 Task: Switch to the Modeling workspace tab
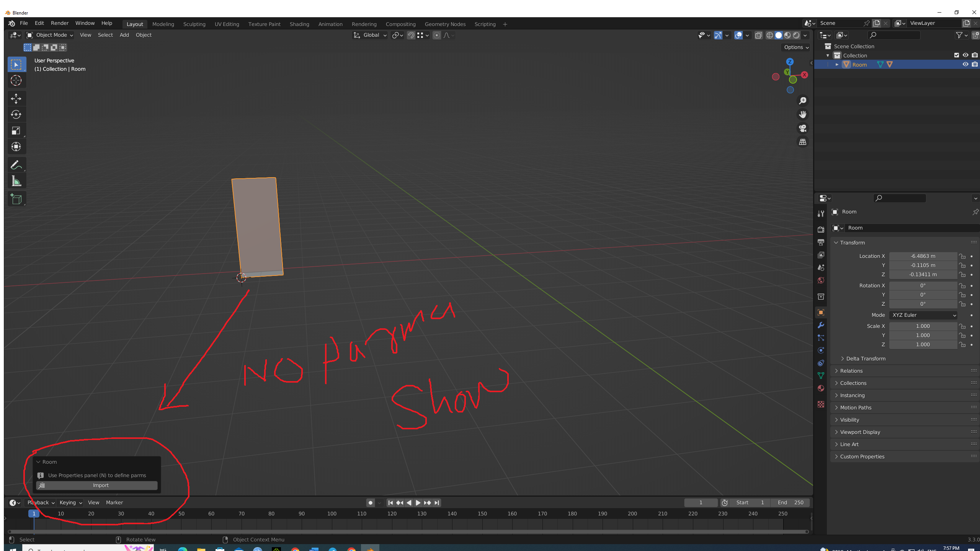tap(163, 24)
